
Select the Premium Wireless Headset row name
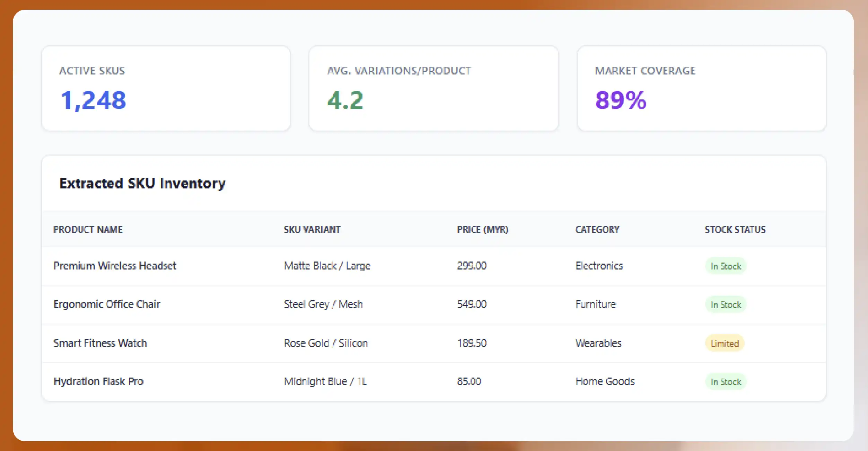point(115,266)
